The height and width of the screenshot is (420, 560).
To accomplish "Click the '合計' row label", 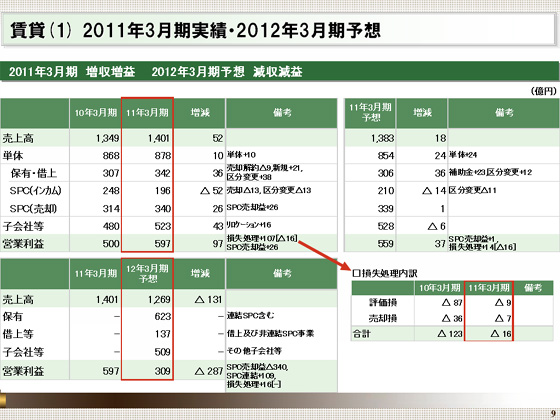I will [x=362, y=334].
